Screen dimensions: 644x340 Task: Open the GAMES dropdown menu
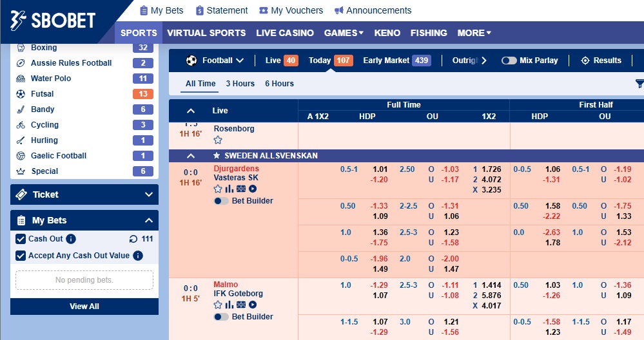[x=344, y=33]
